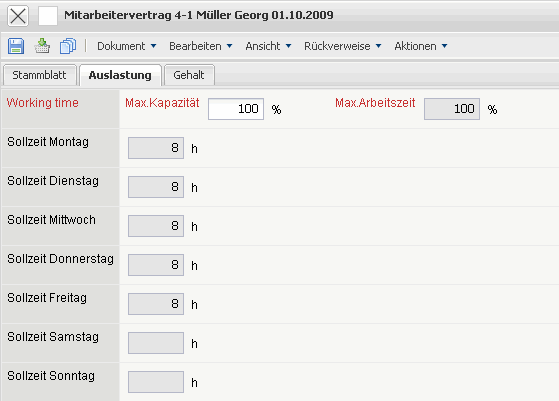Expand the Bearbeiten menu
The image size is (559, 401).
pyautogui.click(x=201, y=46)
